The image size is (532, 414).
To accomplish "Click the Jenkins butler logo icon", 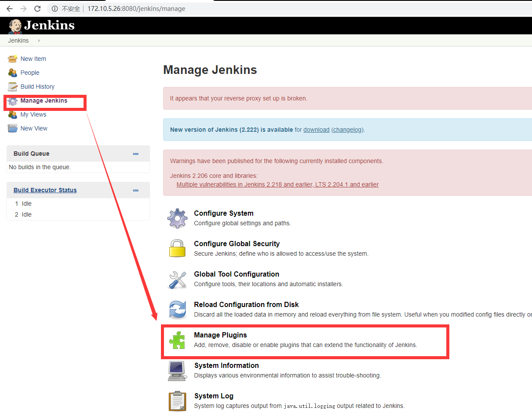I will pos(15,27).
